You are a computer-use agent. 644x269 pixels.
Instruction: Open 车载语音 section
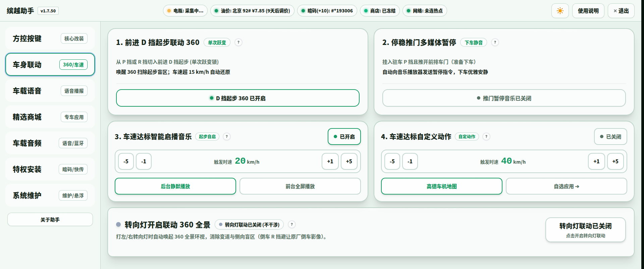coord(50,91)
